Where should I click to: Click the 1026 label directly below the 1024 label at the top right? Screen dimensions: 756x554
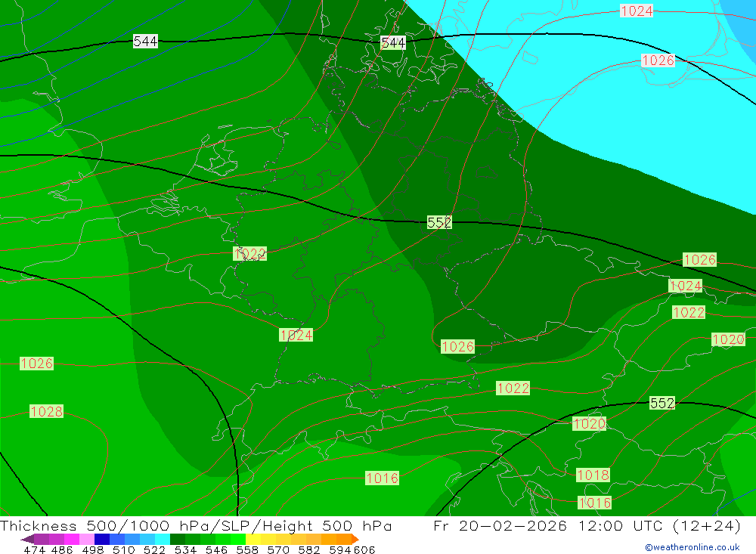click(x=658, y=60)
